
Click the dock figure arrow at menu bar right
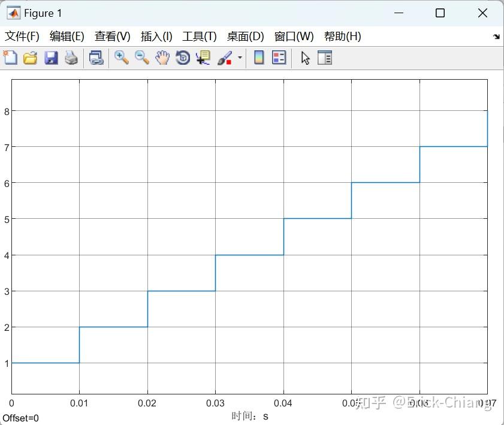(x=497, y=37)
